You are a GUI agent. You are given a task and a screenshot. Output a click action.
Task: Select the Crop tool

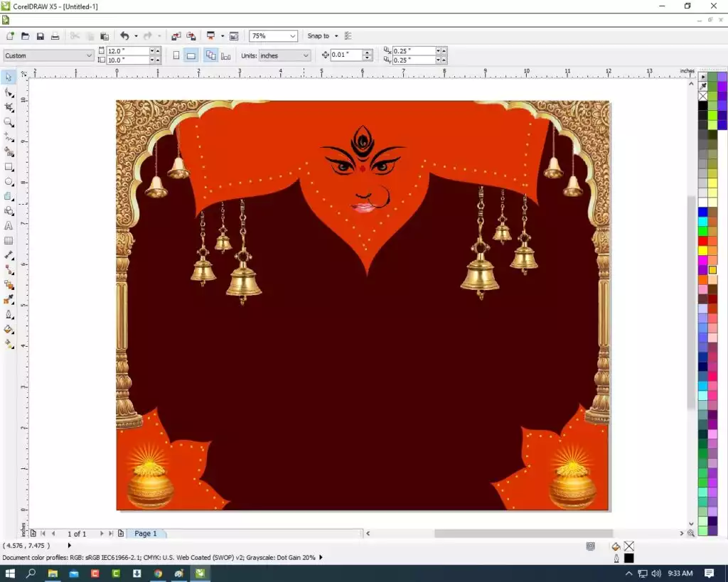pyautogui.click(x=9, y=107)
